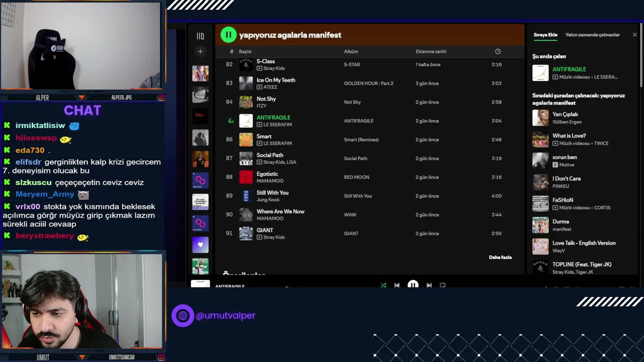Open the library icon at sidebar top
This screenshot has width=644, height=362.
pyautogui.click(x=200, y=36)
